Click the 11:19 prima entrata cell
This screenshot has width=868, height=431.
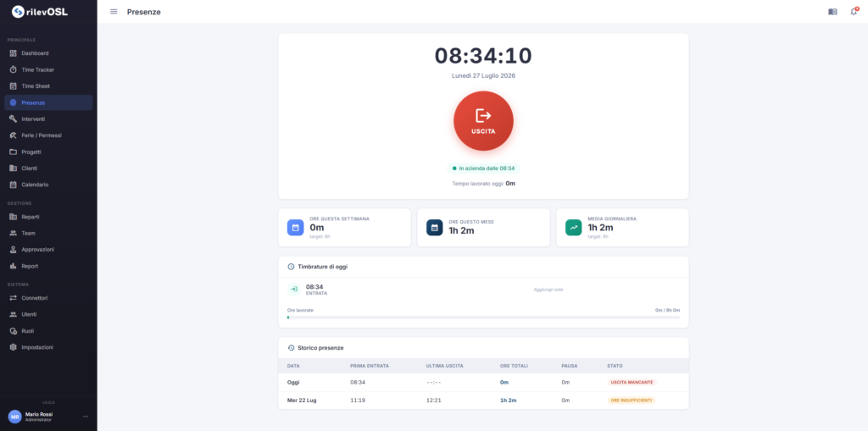pyautogui.click(x=358, y=400)
